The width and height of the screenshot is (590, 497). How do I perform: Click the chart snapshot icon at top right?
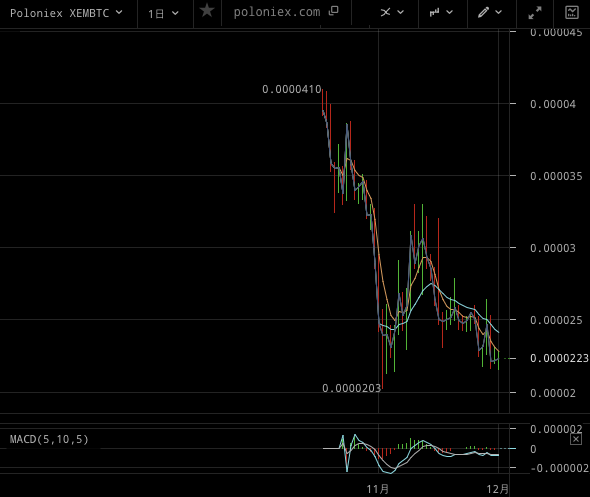pyautogui.click(x=572, y=12)
